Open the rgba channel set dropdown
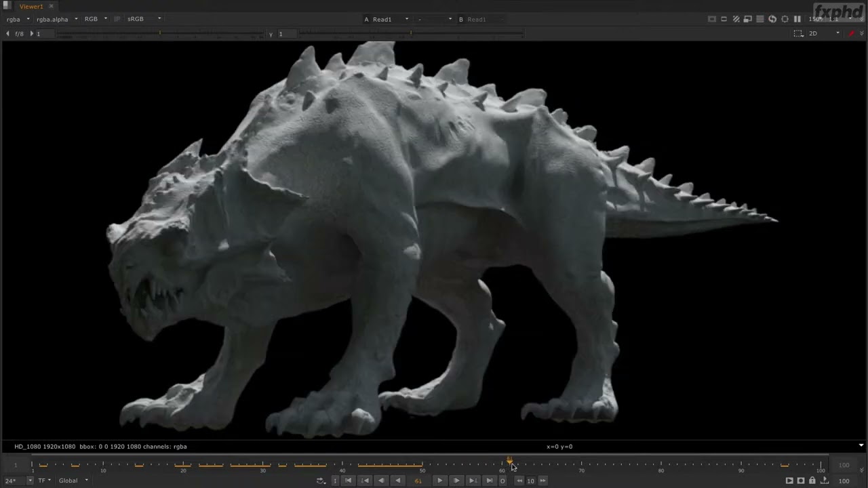 point(18,19)
